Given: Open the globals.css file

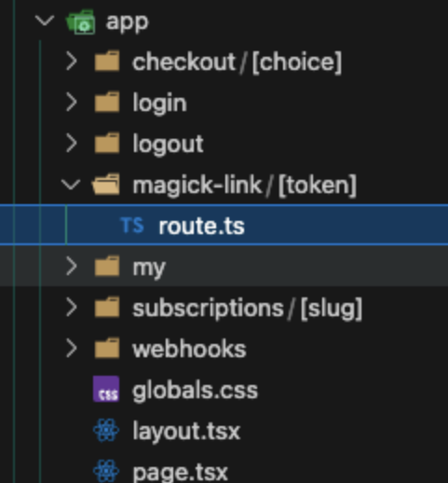Looking at the screenshot, I should 196,391.
